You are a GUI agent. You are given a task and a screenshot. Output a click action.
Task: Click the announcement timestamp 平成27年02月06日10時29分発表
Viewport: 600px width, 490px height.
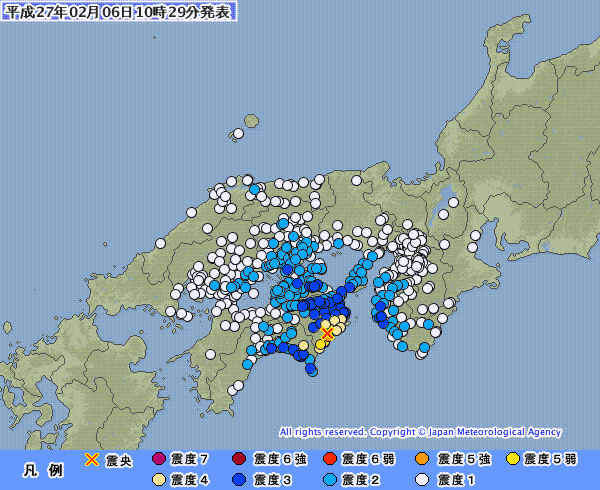[x=119, y=11]
